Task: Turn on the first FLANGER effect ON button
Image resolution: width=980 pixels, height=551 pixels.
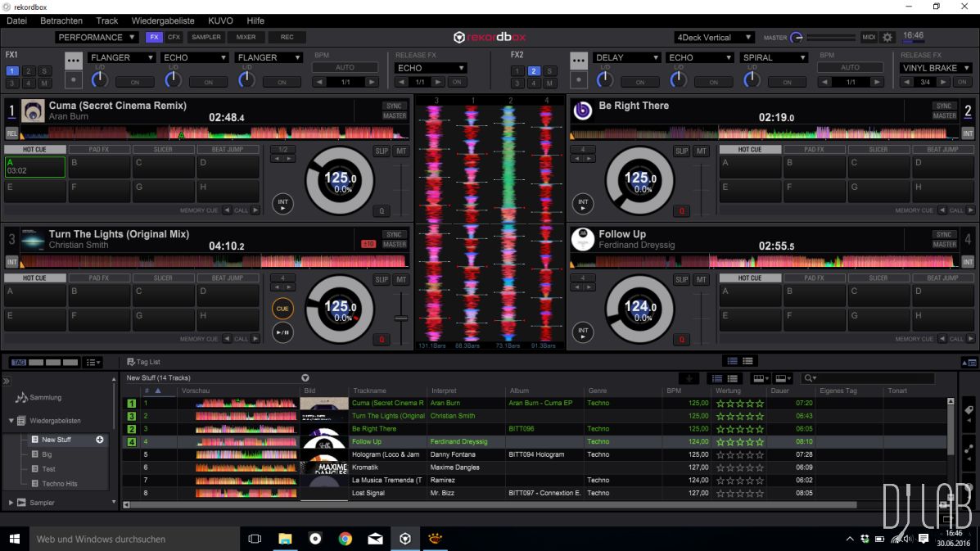Action: 135,82
